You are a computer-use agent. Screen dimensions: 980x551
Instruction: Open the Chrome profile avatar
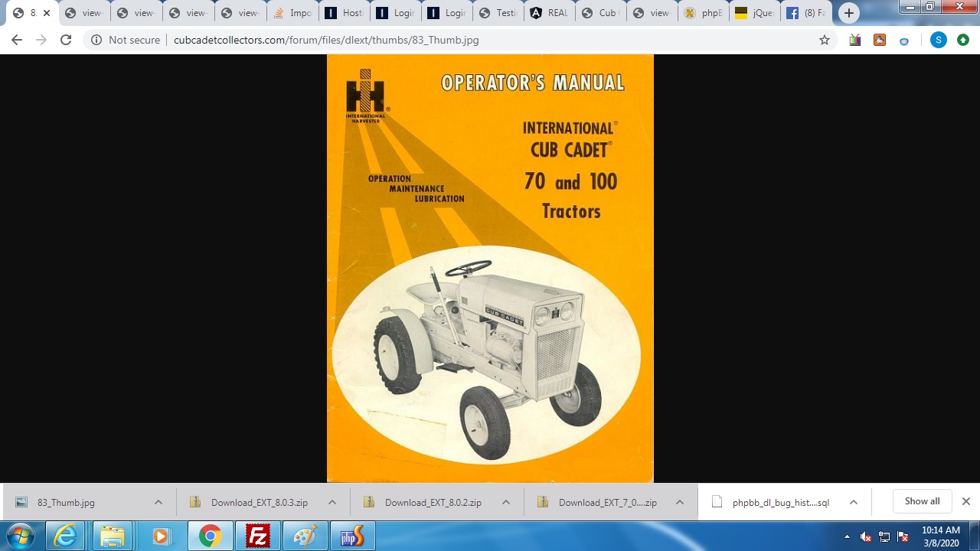click(938, 40)
